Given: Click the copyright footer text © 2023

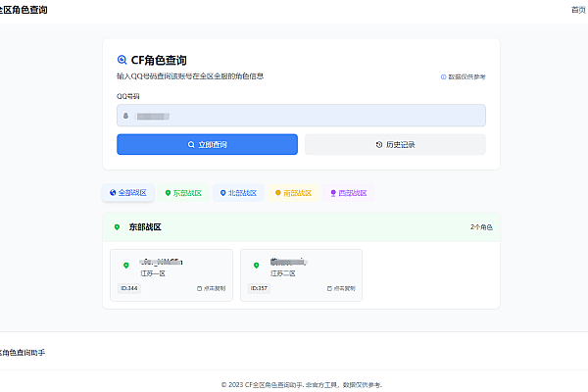Looking at the screenshot, I should coord(302,385).
